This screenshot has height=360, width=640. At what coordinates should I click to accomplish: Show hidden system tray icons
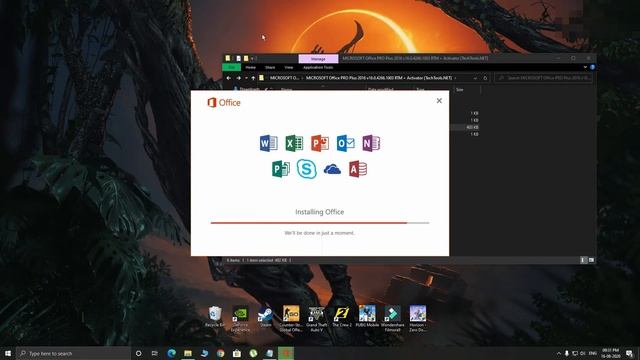[559, 353]
